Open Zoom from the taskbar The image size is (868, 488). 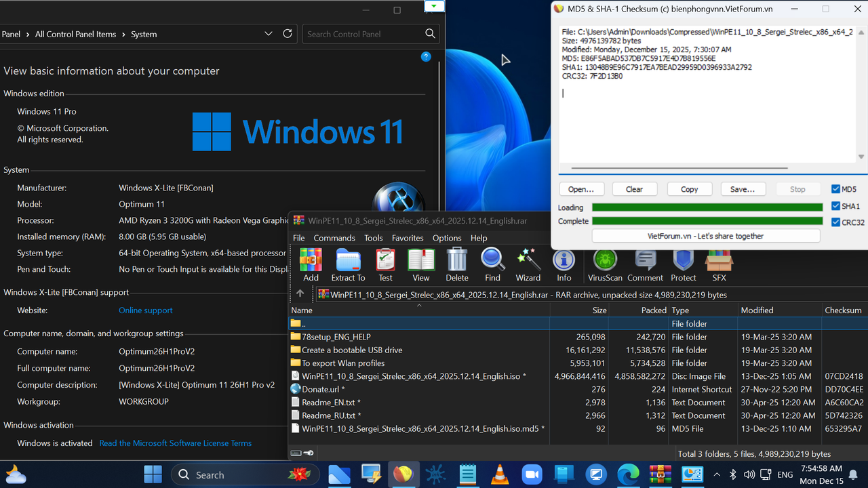tap(533, 474)
